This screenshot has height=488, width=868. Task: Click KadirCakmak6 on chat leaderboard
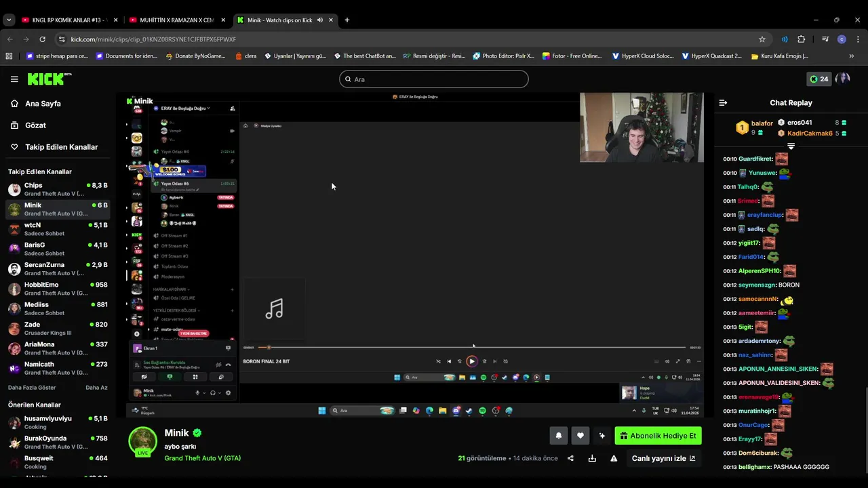point(810,134)
